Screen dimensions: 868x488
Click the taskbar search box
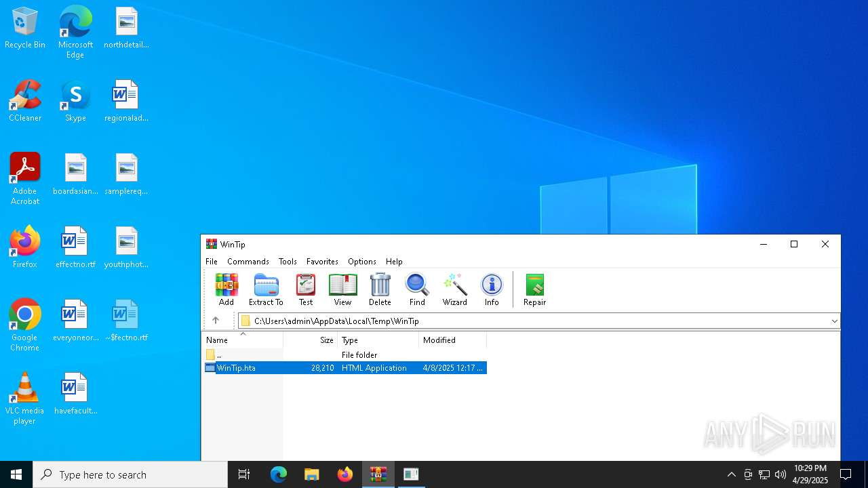click(130, 474)
